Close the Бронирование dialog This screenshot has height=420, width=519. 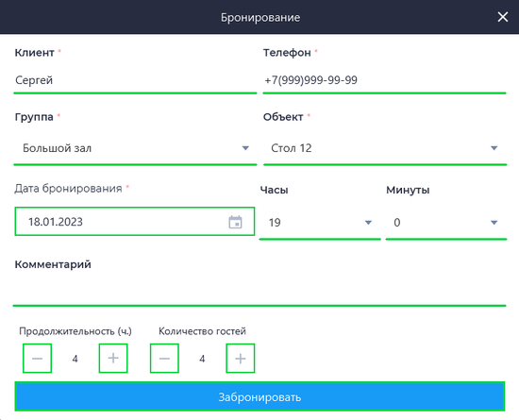tap(502, 17)
